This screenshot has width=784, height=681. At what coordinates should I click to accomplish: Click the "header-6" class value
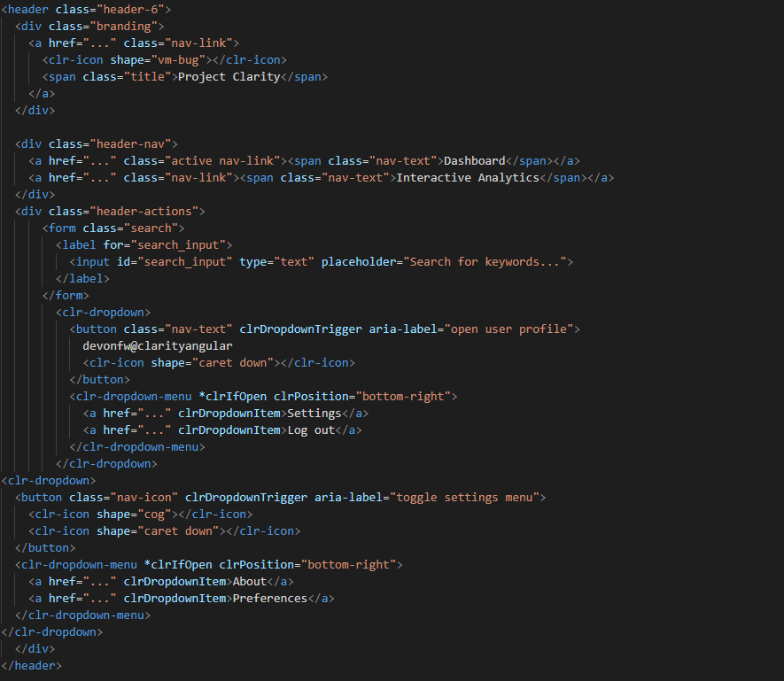point(129,9)
